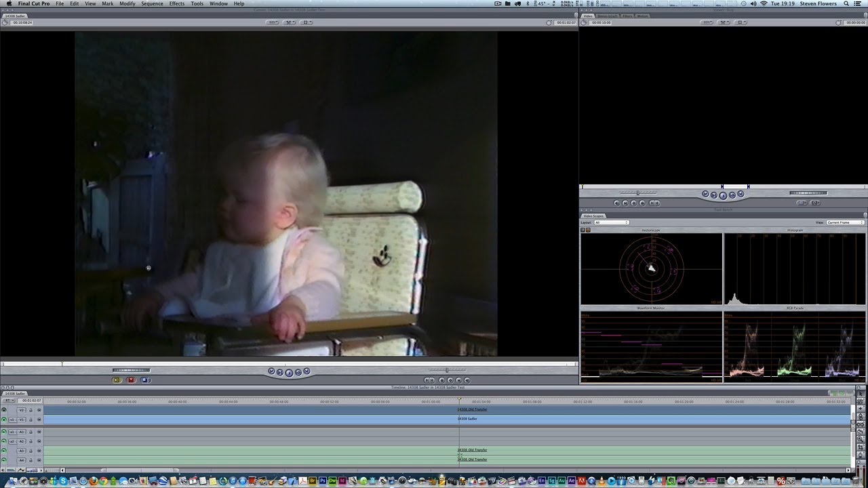
Task: Click Viewer Add Keyframe button
Action: 633,203
